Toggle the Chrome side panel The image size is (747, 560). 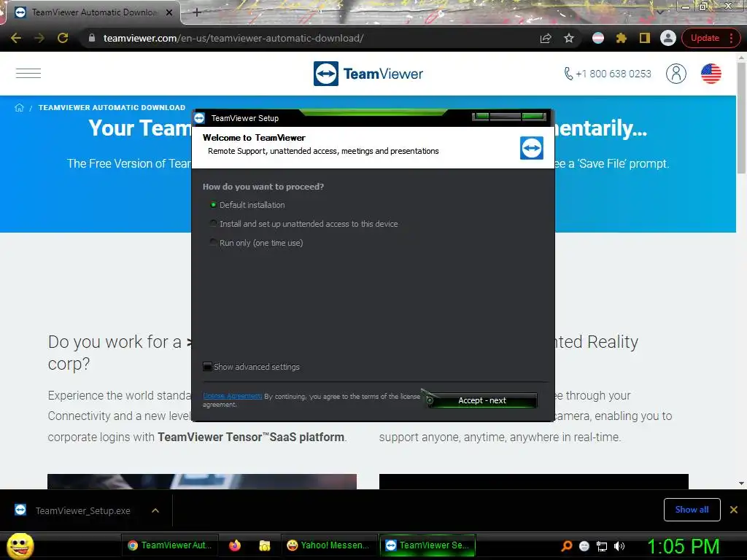[x=645, y=38]
